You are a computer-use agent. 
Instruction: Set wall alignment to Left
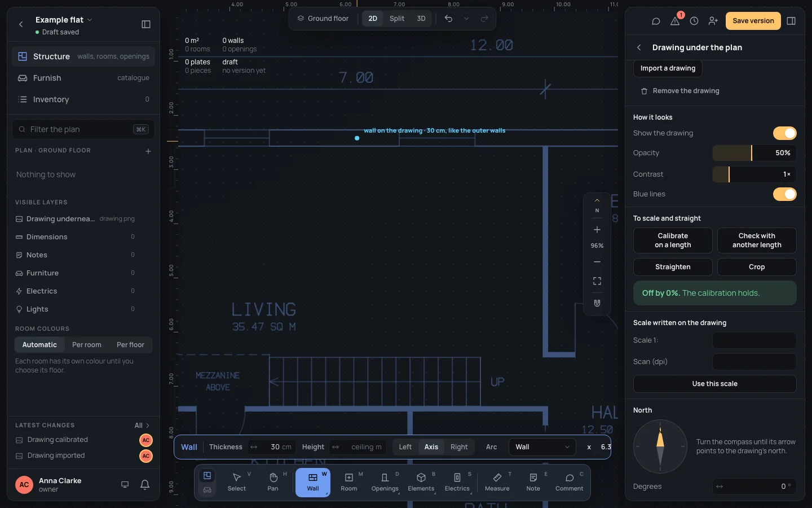pyautogui.click(x=405, y=447)
